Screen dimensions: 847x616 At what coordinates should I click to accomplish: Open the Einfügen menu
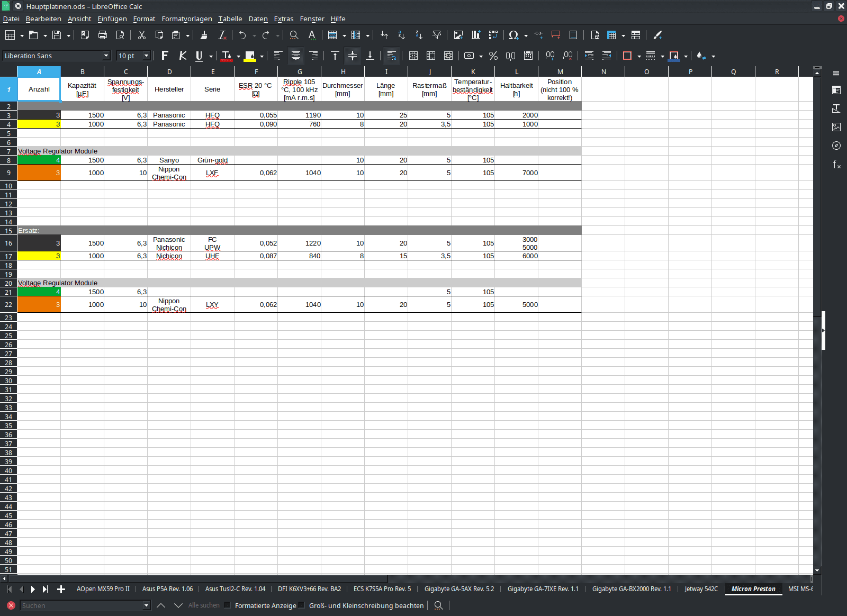coord(112,19)
